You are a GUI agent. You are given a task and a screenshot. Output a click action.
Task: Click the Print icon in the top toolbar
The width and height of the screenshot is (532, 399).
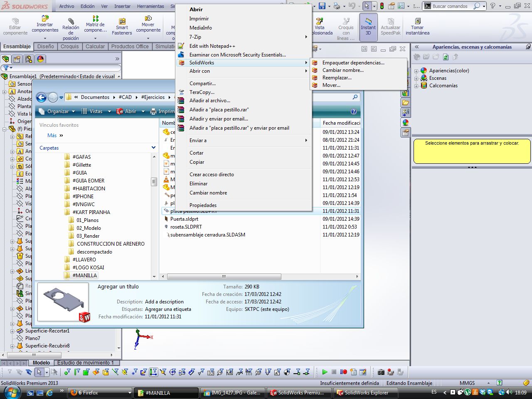pyautogui.click(x=337, y=6)
